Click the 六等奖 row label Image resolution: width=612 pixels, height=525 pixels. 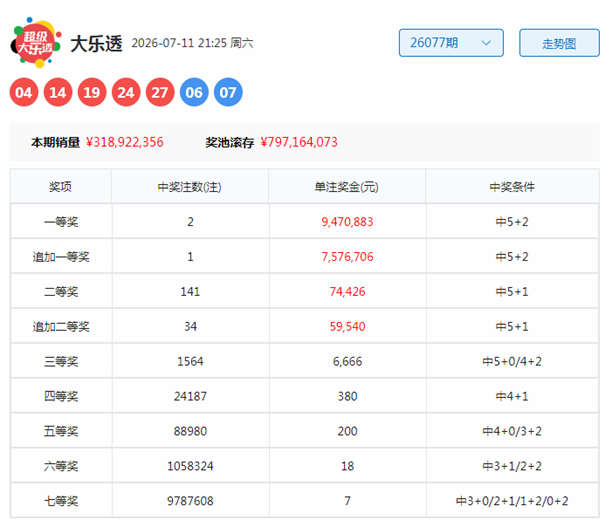tap(61, 466)
